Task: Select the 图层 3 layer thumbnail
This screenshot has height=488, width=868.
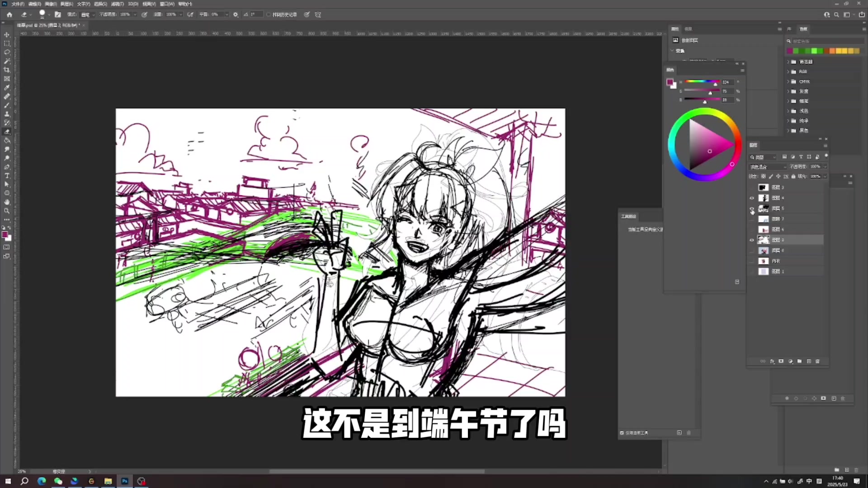Action: [763, 188]
